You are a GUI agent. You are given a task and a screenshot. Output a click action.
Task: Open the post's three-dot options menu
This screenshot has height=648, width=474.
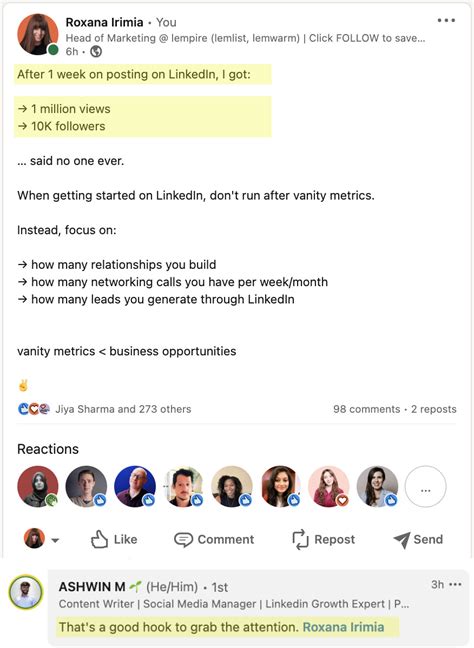[446, 20]
